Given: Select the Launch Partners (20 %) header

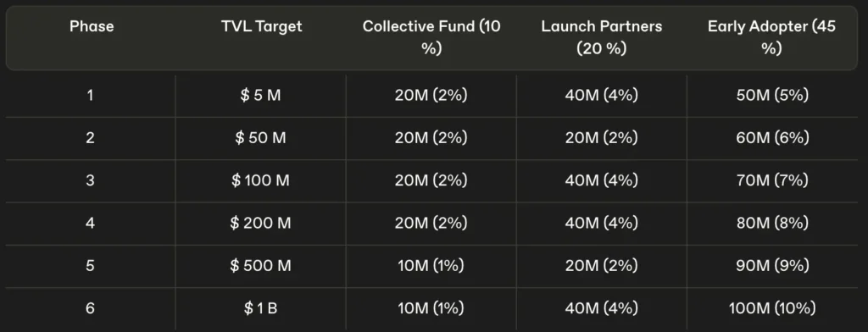Looking at the screenshot, I should tap(602, 37).
